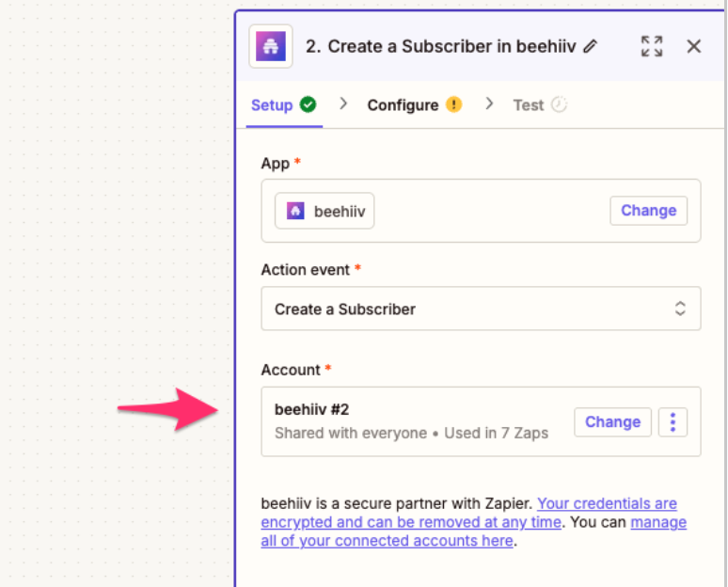Image resolution: width=728 pixels, height=587 pixels.
Task: Expand the step panel to full screen
Action: coord(651,46)
